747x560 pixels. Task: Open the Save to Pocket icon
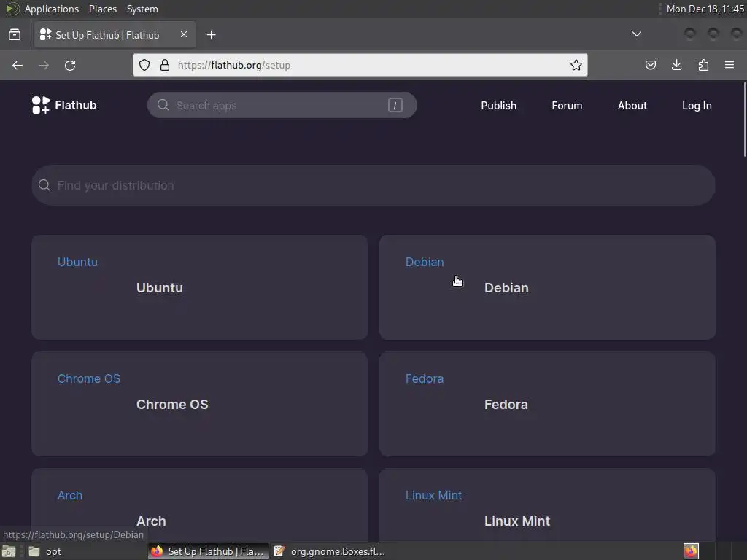(x=650, y=65)
